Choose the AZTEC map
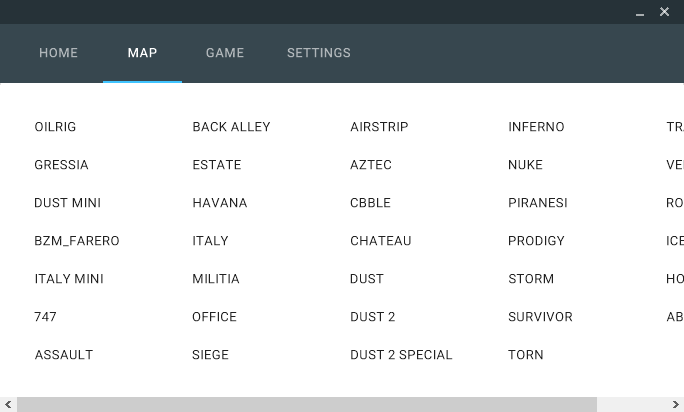684x412 pixels. click(371, 165)
